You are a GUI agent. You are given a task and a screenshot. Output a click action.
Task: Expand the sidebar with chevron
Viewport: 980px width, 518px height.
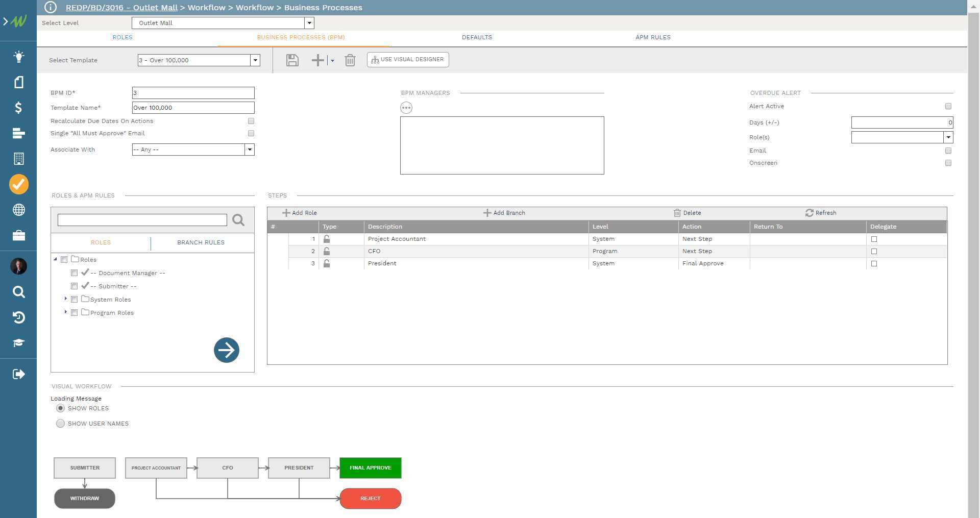tap(5, 21)
